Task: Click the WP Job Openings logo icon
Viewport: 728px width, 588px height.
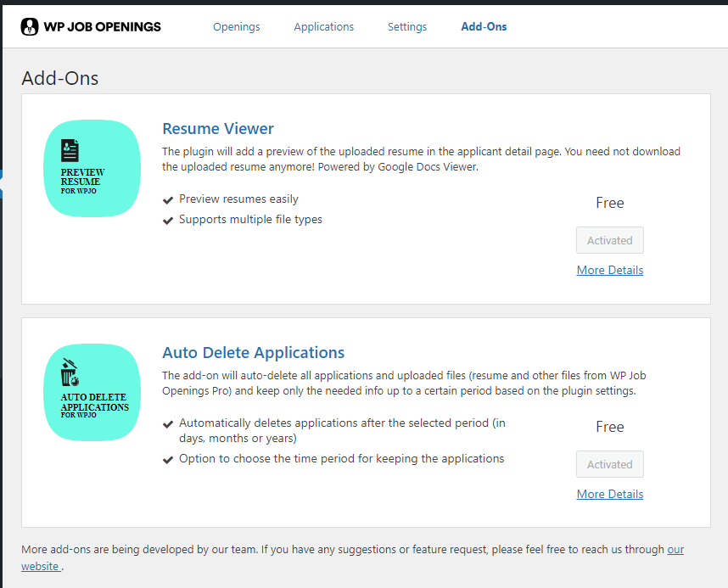Action: (30, 27)
